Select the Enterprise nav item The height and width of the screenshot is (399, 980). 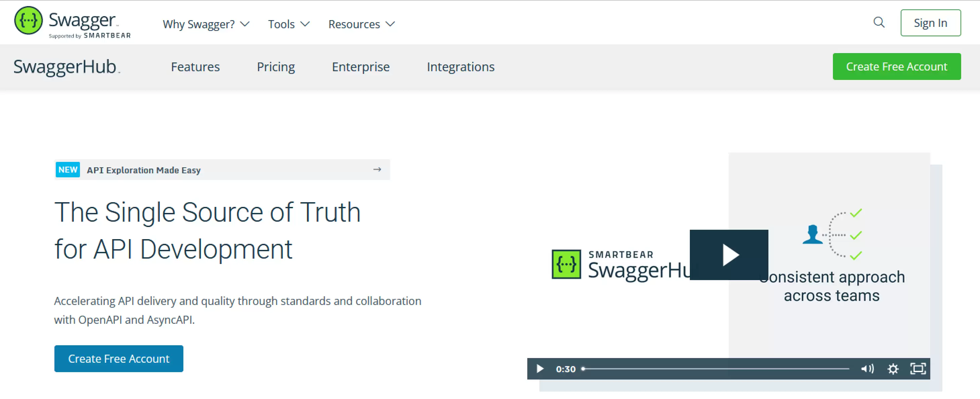(361, 66)
